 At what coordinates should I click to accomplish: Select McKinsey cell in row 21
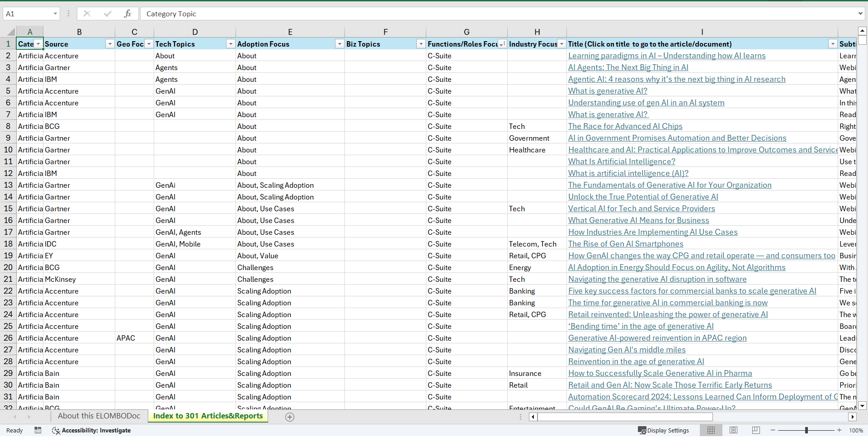click(x=79, y=279)
